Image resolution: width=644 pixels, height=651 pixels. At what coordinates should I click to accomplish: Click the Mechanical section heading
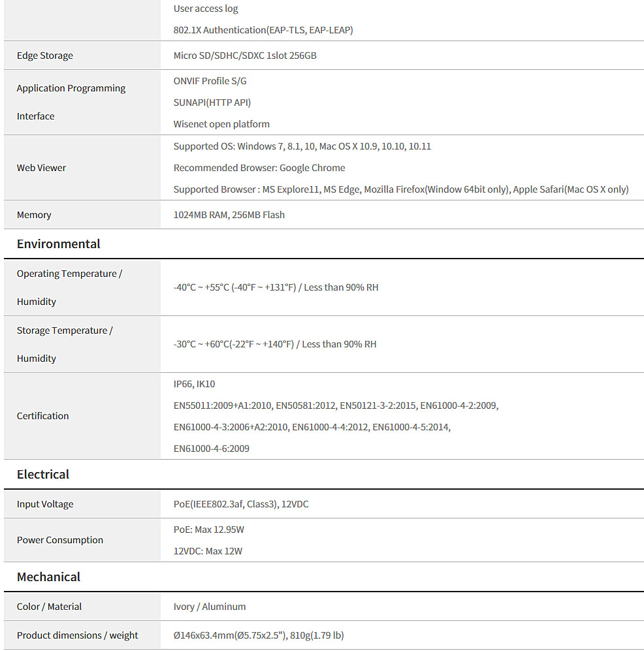(49, 577)
